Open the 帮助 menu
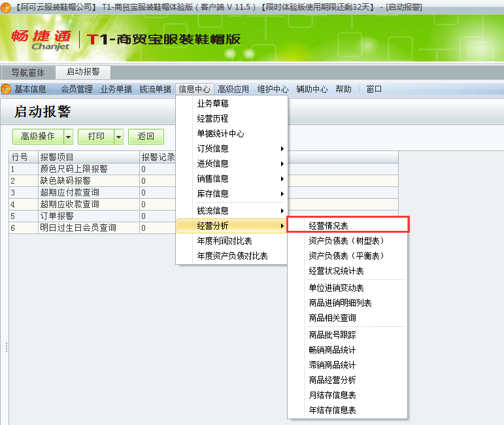Screen dimensions: 504x425 pyautogui.click(x=344, y=89)
